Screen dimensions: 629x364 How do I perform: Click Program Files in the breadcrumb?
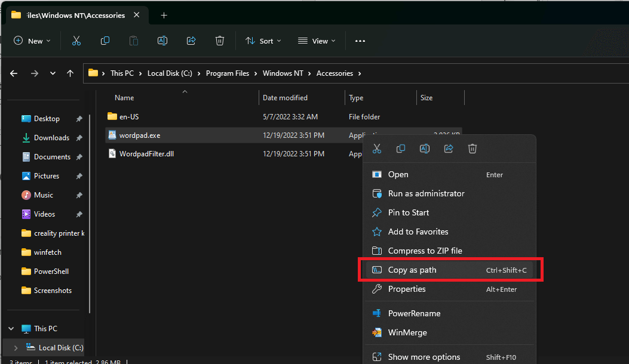[228, 73]
